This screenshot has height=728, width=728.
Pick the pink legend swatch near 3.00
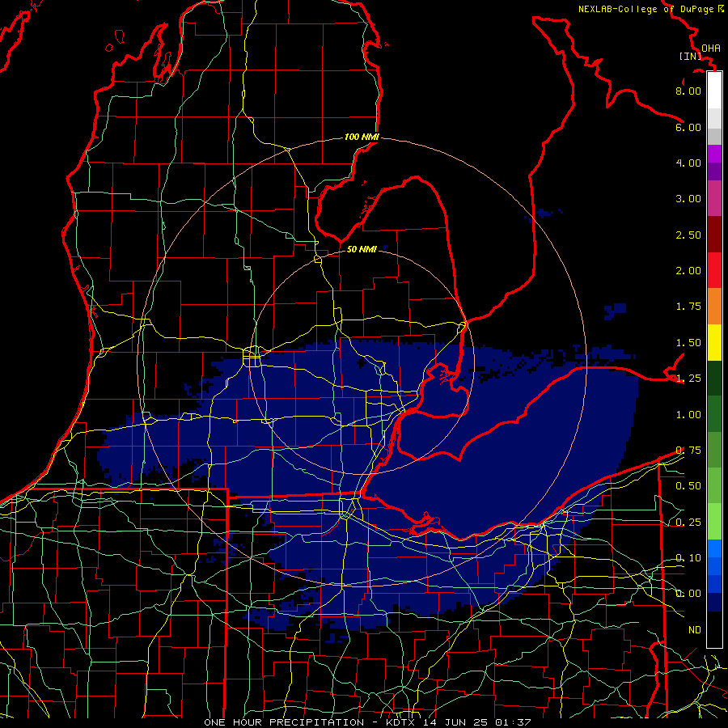coord(714,198)
